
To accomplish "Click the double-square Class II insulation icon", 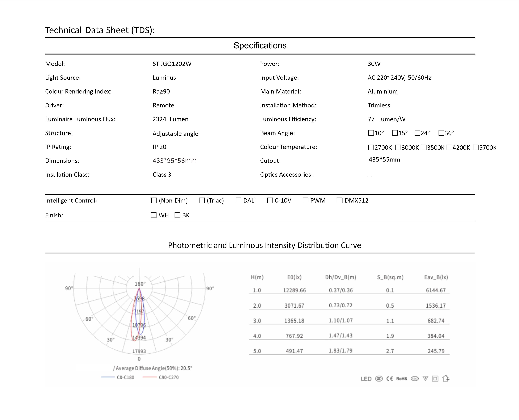I will [435, 379].
